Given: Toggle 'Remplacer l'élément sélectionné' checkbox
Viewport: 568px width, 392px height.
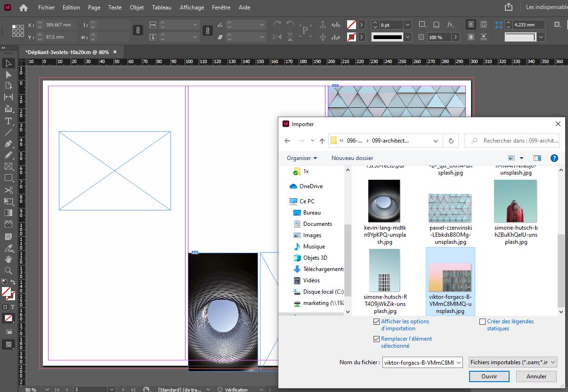Looking at the screenshot, I should 376,339.
